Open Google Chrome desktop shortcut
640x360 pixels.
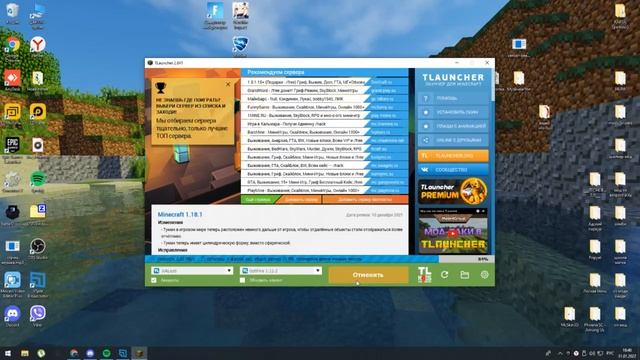pos(12,48)
